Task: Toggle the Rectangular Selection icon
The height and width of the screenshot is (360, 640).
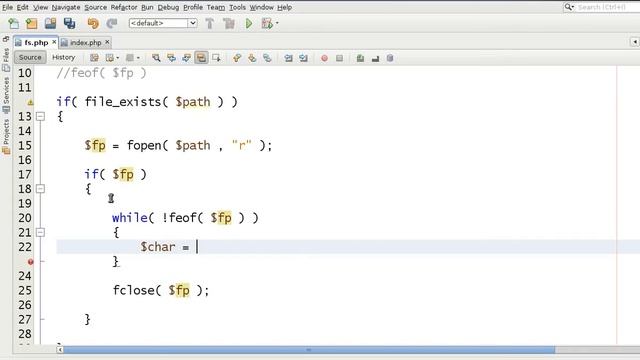Action: point(216,58)
